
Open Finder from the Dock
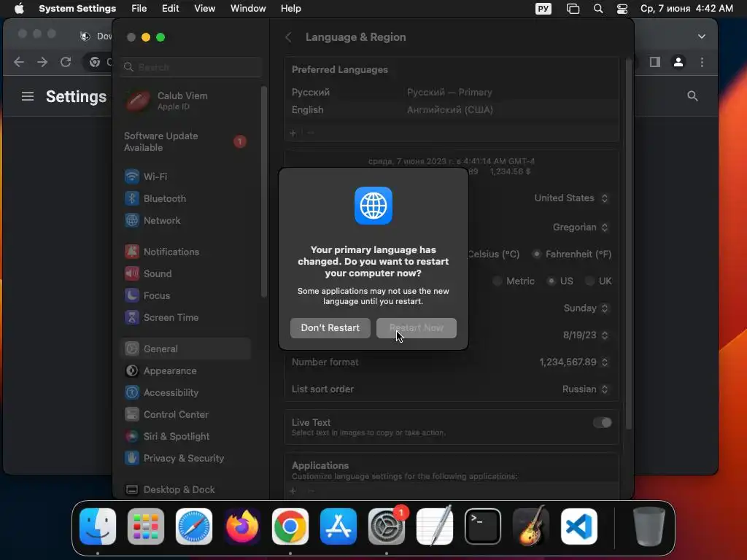[x=98, y=526]
